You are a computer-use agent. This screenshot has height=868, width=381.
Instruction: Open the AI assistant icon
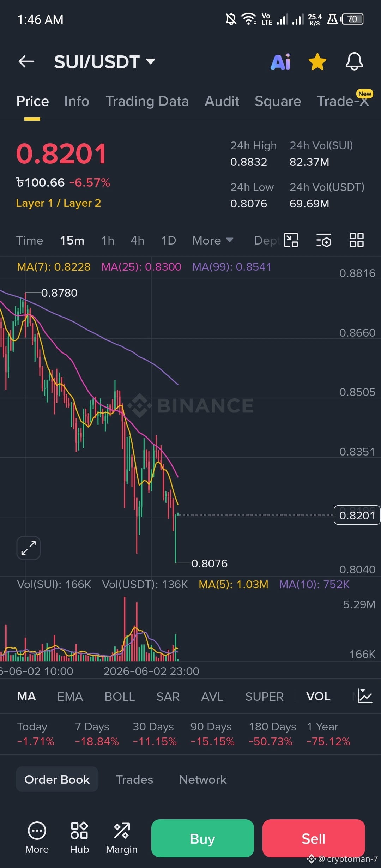coord(281,61)
